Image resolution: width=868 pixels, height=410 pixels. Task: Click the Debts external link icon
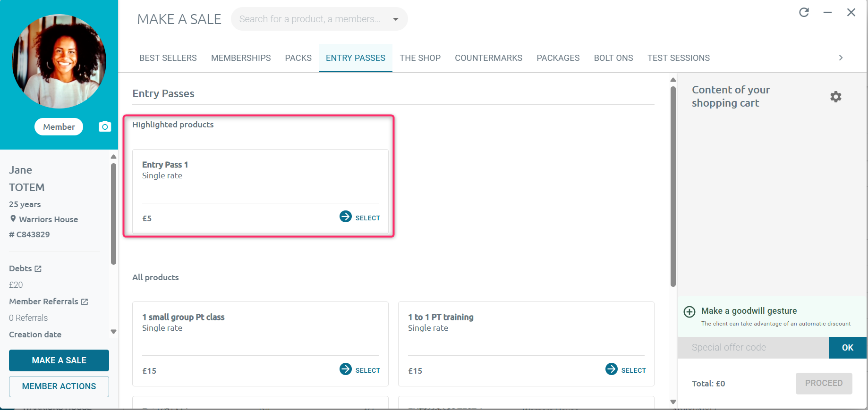tap(38, 269)
